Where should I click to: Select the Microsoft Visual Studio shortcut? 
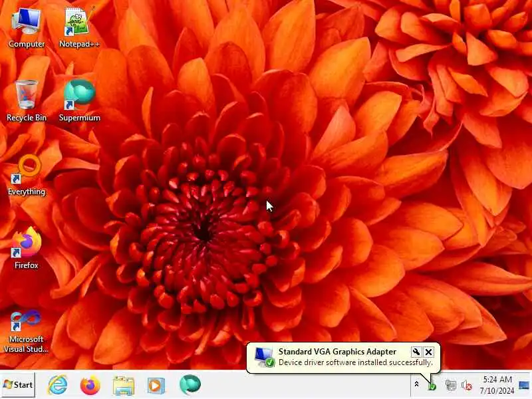click(27, 332)
